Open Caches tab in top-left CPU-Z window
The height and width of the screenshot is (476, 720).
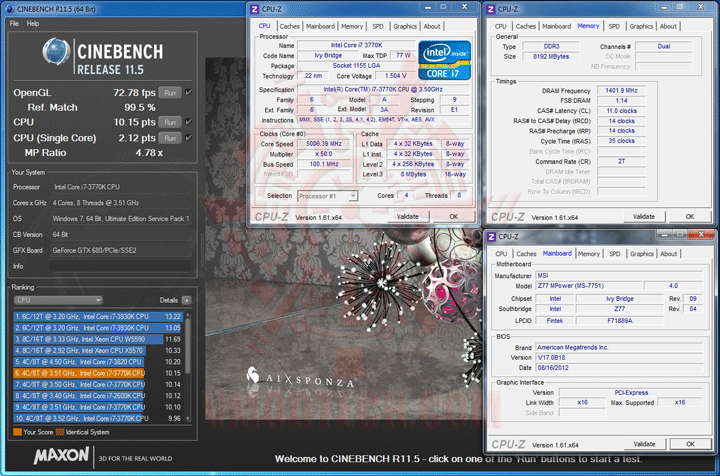[x=289, y=26]
